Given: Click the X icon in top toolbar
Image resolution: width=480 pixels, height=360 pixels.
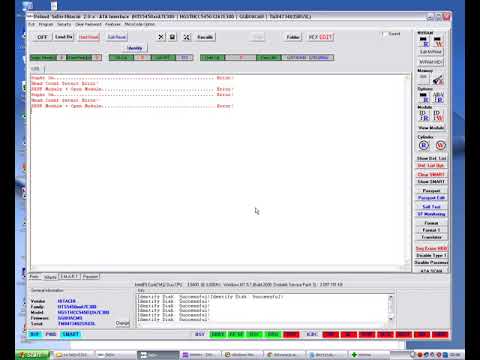Looking at the screenshot, I should coord(161,37).
